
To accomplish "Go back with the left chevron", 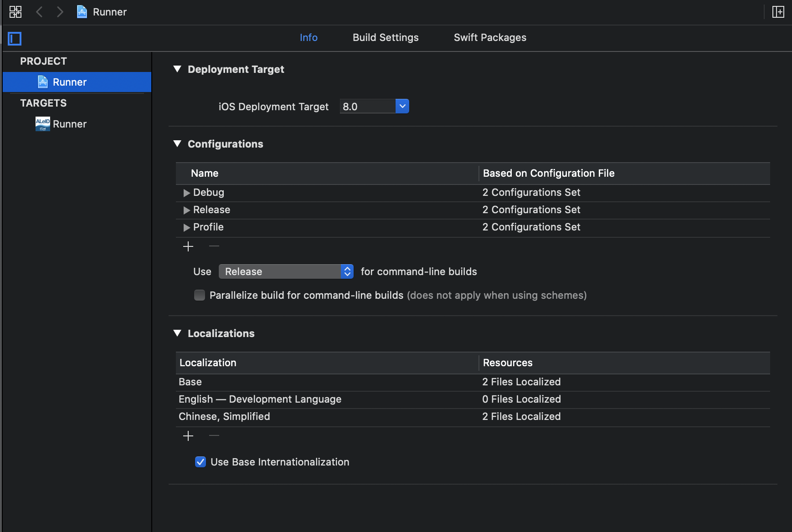I will click(x=40, y=12).
